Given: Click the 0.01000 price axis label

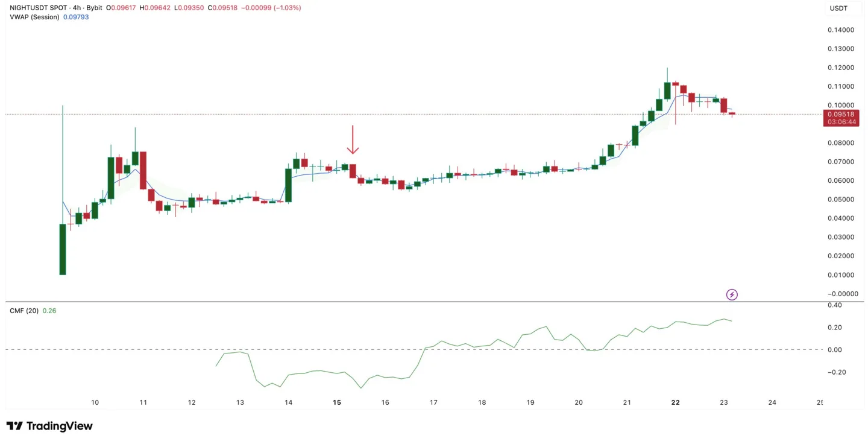Looking at the screenshot, I should coord(841,275).
